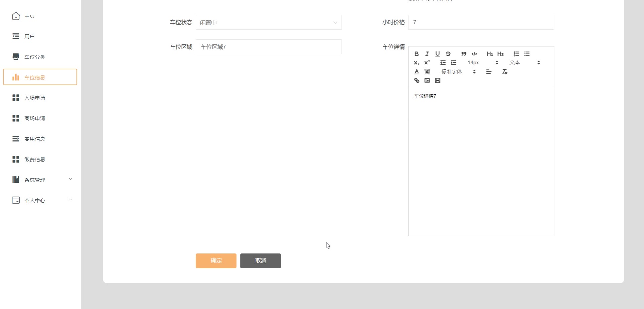The width and height of the screenshot is (644, 309).
Task: Expand the 个人中心 submenu
Action: click(x=40, y=200)
